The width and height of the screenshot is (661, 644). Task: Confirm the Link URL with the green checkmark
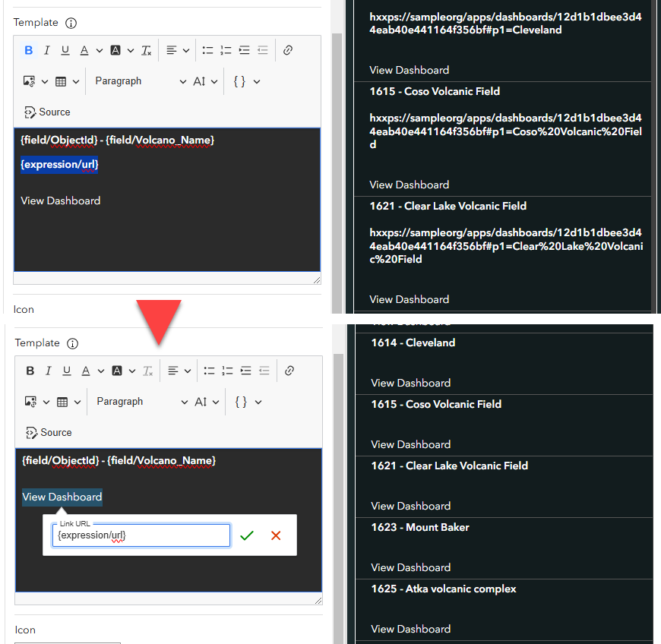[246, 535]
